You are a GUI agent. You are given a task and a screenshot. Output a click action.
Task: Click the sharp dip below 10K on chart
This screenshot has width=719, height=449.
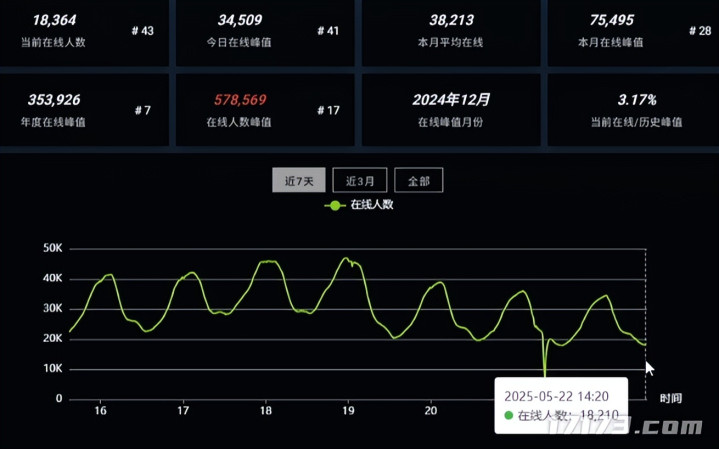point(545,373)
